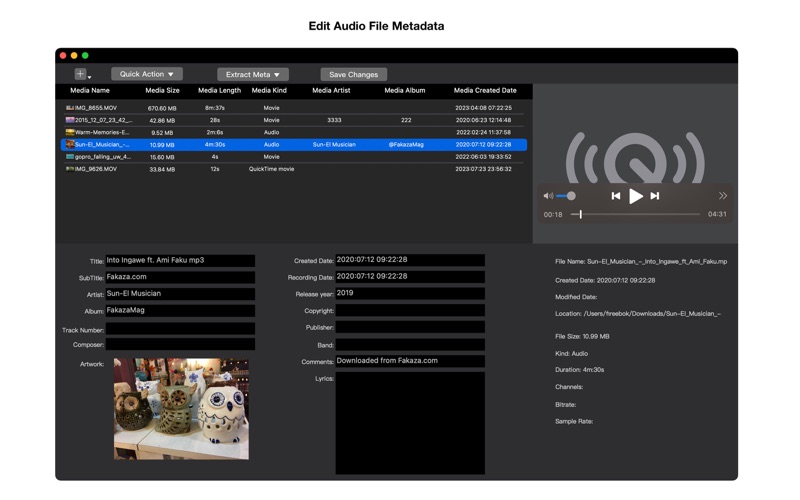Close the window with red button
The height and width of the screenshot is (500, 800).
pos(63,56)
